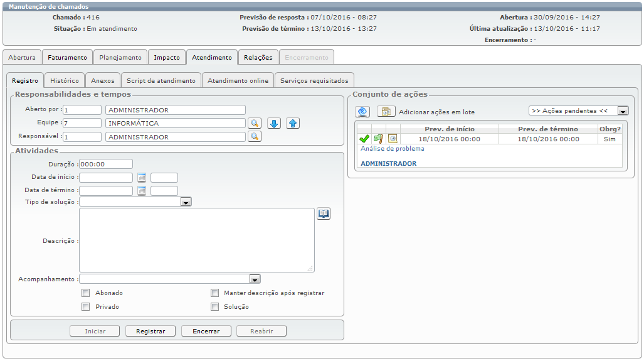Image resolution: width=644 pixels, height=361 pixels.
Task: Click the green flag icon on the action row
Action: coord(378,139)
